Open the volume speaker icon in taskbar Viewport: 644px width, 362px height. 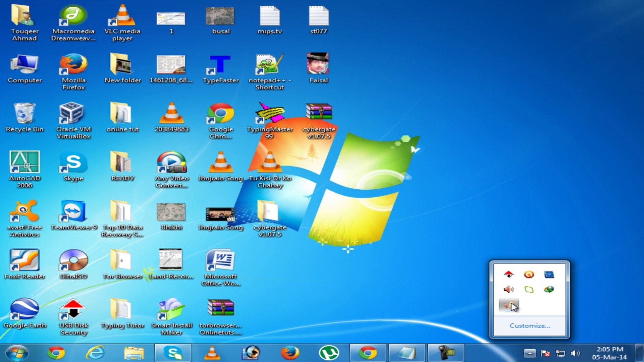(x=575, y=353)
